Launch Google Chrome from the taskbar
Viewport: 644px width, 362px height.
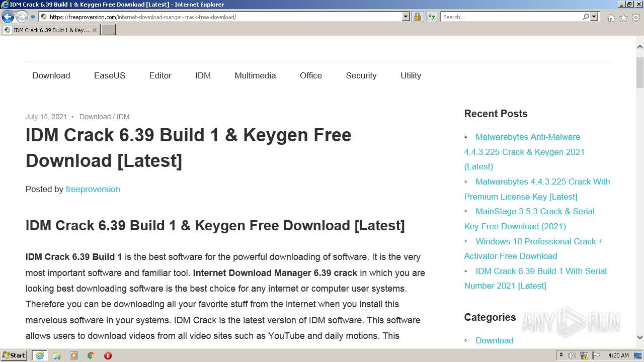(91, 355)
